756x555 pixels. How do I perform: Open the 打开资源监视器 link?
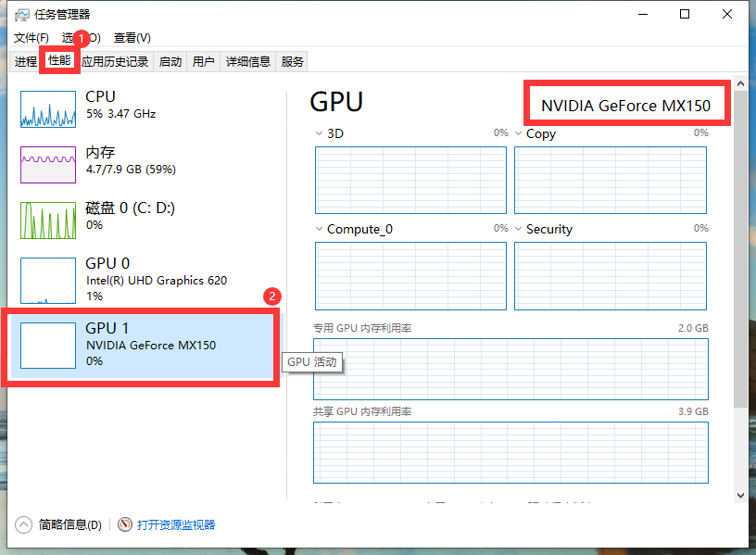[x=176, y=524]
